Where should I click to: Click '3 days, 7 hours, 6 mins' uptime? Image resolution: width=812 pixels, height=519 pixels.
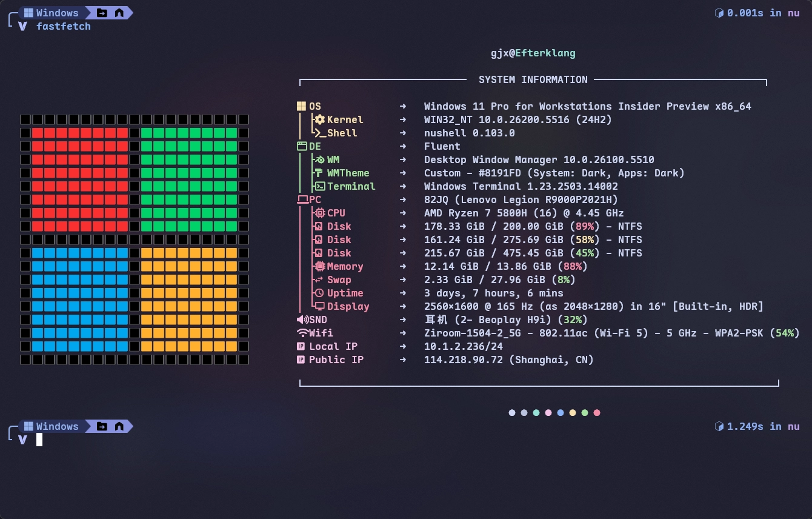(x=494, y=293)
